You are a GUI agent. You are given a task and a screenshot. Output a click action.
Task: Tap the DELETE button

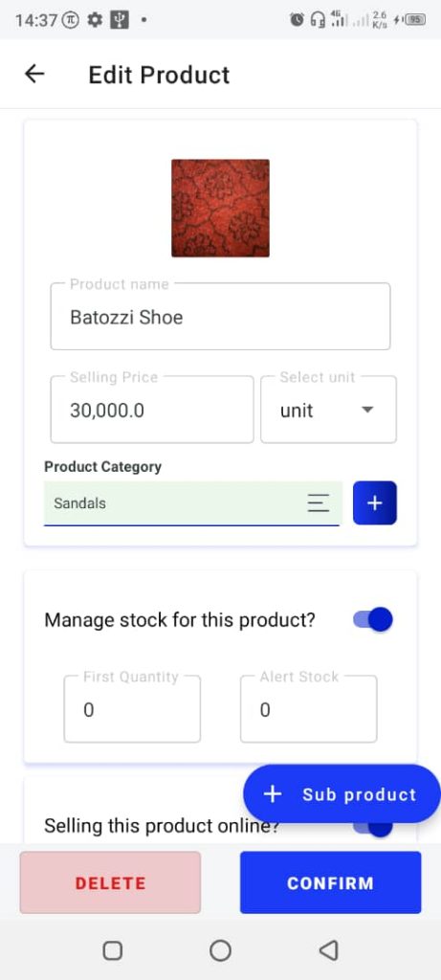tap(111, 882)
